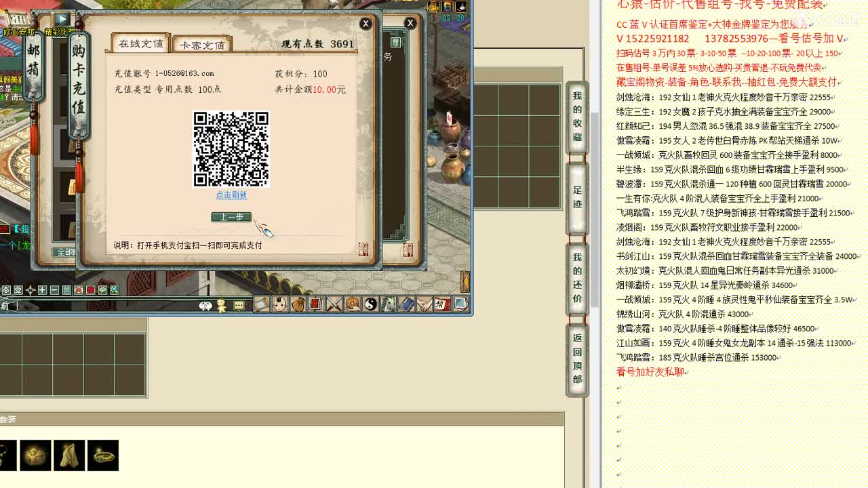Click the computer system icon in toolbar
The height and width of the screenshot is (488, 868).
pos(460,304)
